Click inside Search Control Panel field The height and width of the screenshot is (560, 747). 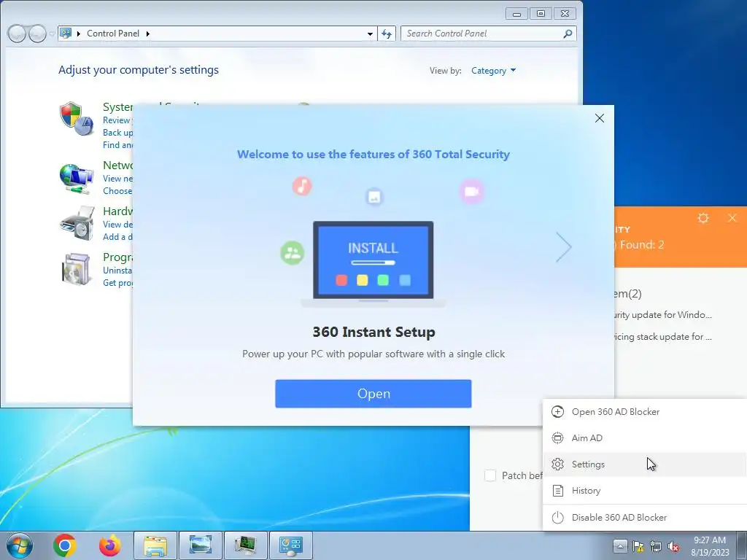(x=481, y=34)
